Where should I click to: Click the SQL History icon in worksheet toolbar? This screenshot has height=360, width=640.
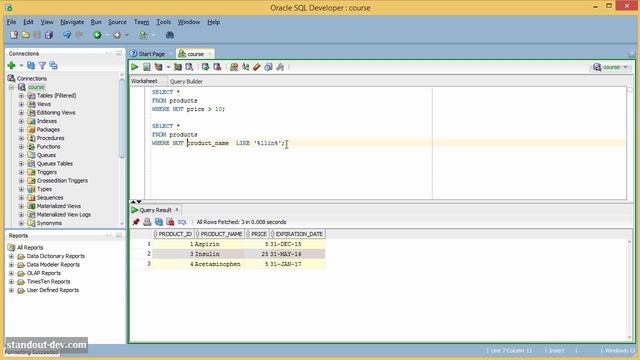tap(268, 67)
